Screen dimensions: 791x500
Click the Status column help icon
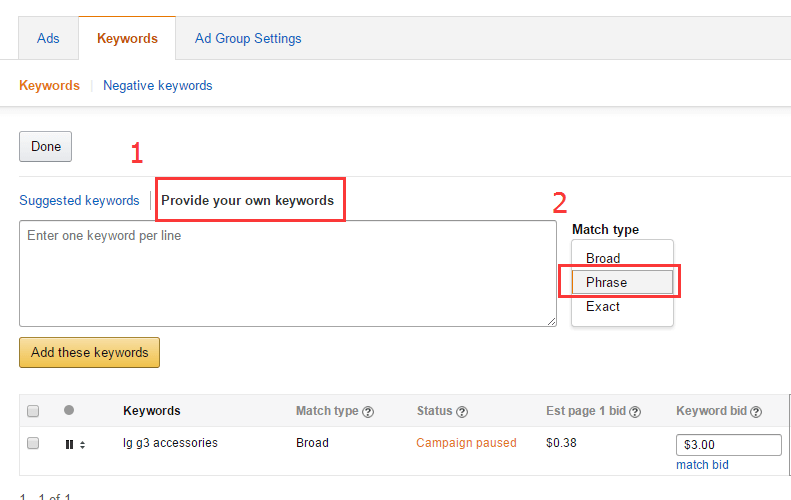(x=462, y=411)
